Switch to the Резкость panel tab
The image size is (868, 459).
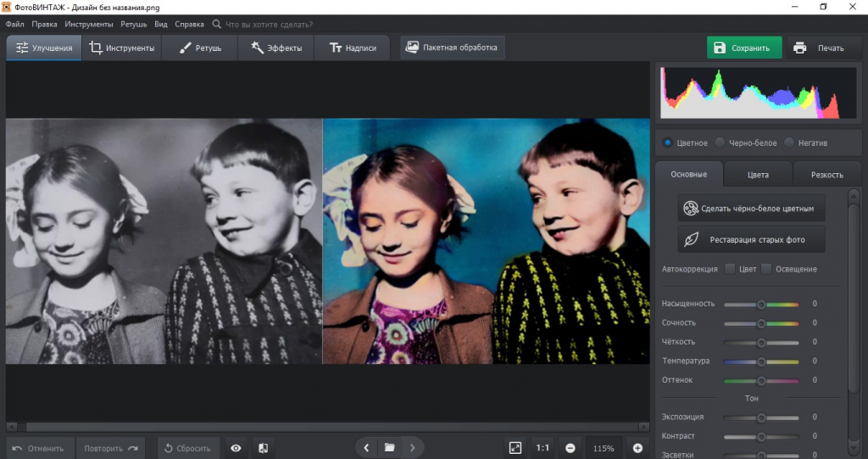point(826,175)
